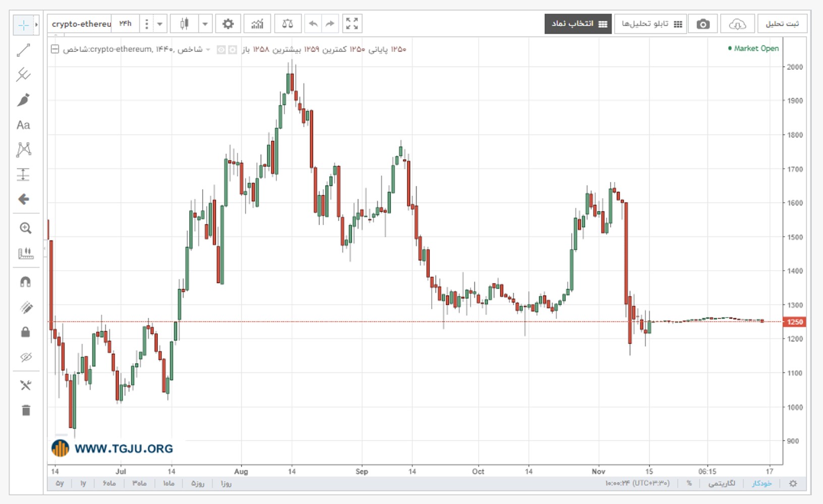The image size is (823, 504).
Task: Select the measure ruler tool
Action: click(x=25, y=253)
